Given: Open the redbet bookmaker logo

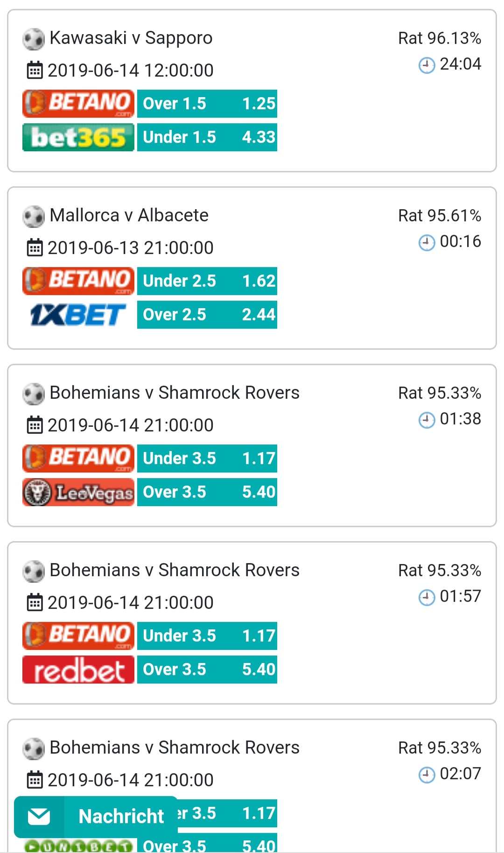Looking at the screenshot, I should coord(78,670).
